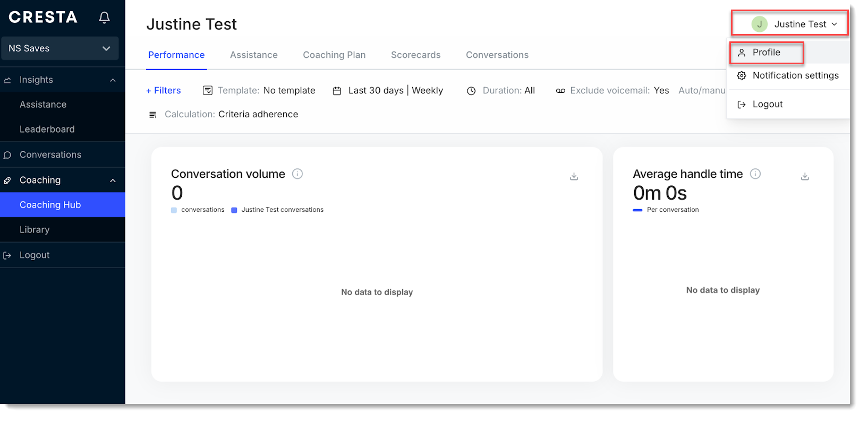Collapse the Coaching section chevron

click(113, 180)
